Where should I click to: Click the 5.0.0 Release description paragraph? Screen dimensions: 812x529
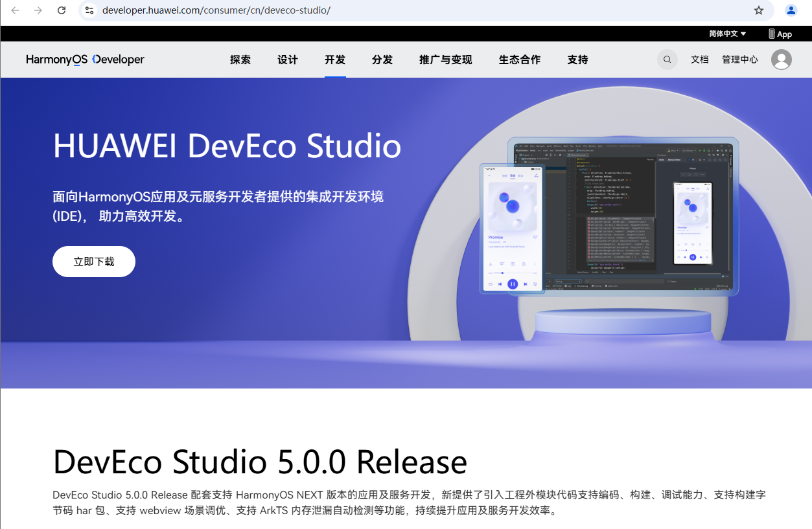409,502
